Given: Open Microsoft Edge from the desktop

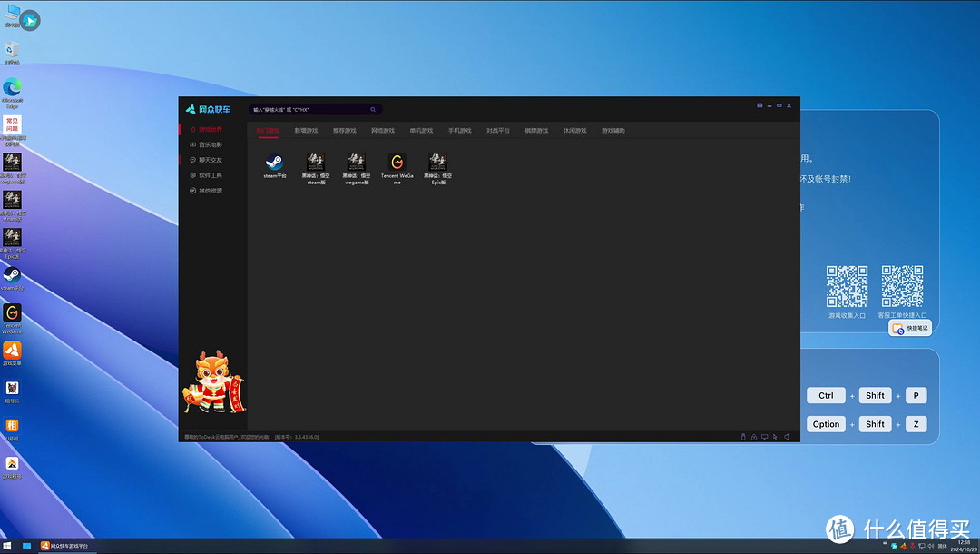Looking at the screenshot, I should click(x=12, y=87).
